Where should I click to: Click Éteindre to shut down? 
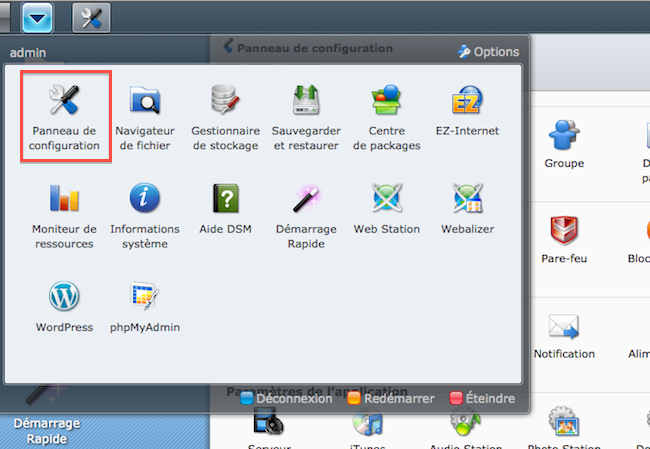(483, 398)
